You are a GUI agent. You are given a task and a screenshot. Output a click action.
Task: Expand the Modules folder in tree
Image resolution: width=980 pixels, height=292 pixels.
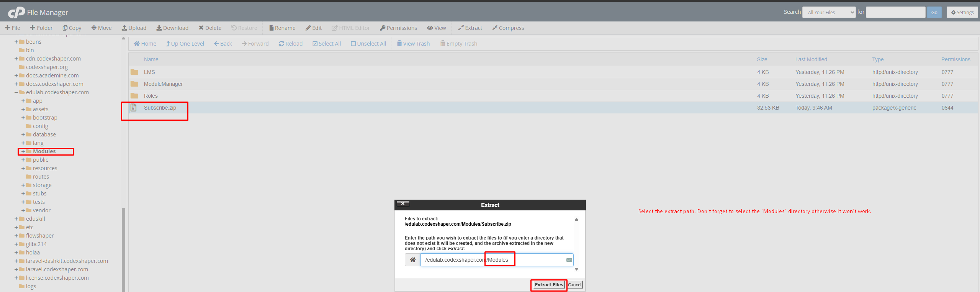pos(23,151)
